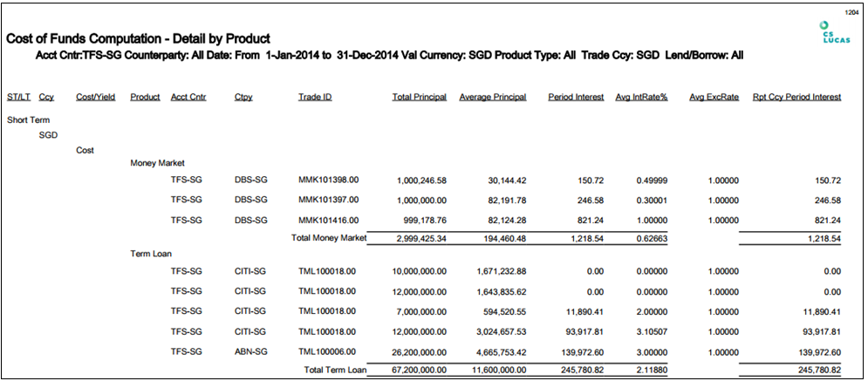Click the Term Loan product group
The image size is (868, 381).
[x=150, y=255]
